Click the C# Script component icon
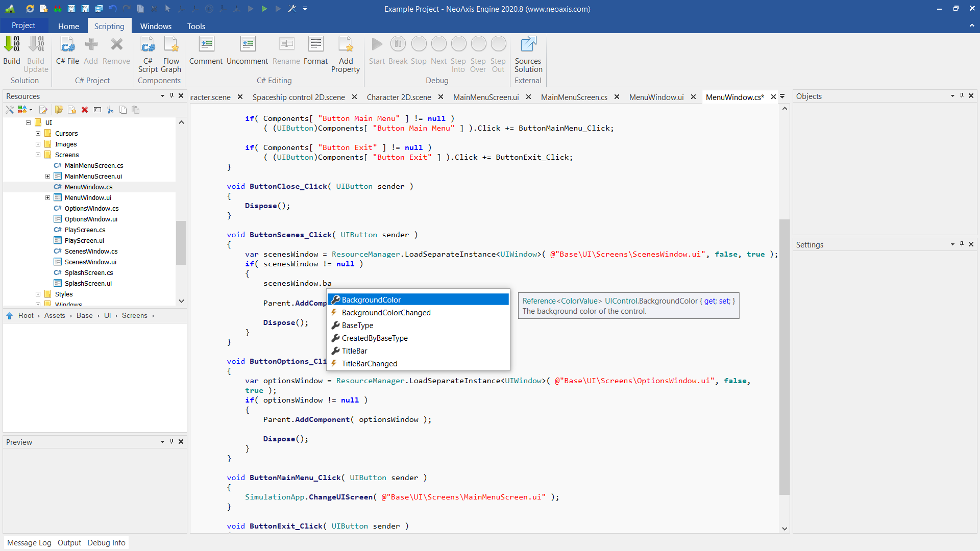This screenshot has height=551, width=980. (148, 44)
